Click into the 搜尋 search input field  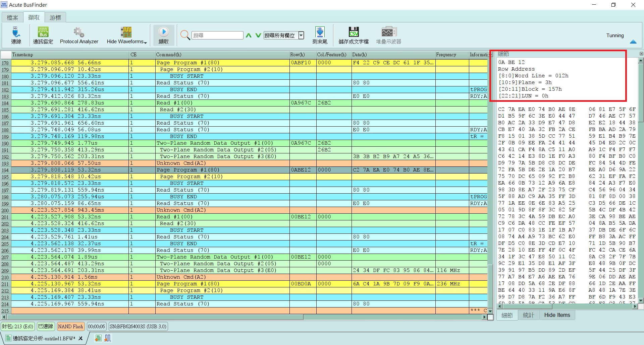coord(217,35)
